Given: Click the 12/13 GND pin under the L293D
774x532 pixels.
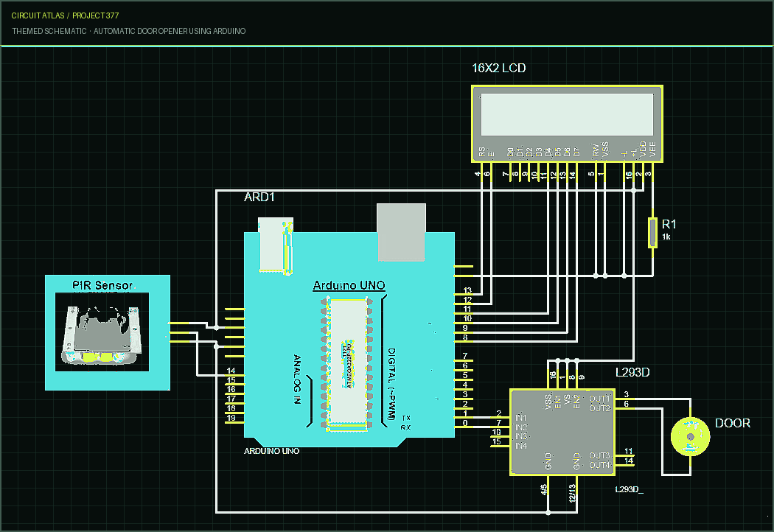Looking at the screenshot, I should pyautogui.click(x=576, y=485).
